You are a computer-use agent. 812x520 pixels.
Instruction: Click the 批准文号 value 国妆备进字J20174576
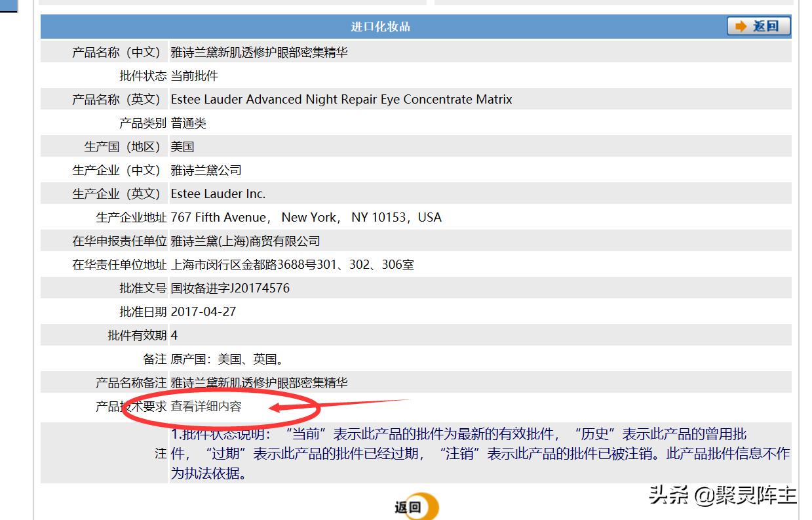point(229,288)
